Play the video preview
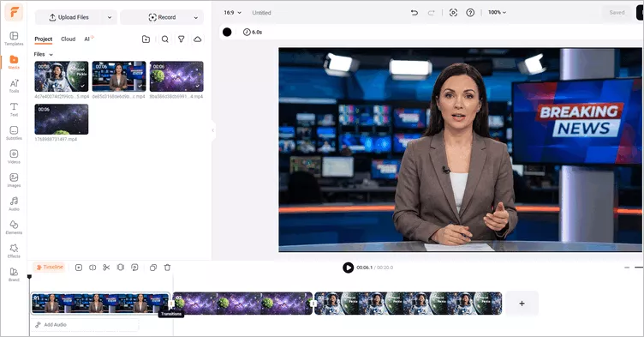The width and height of the screenshot is (644, 337). coord(348,268)
